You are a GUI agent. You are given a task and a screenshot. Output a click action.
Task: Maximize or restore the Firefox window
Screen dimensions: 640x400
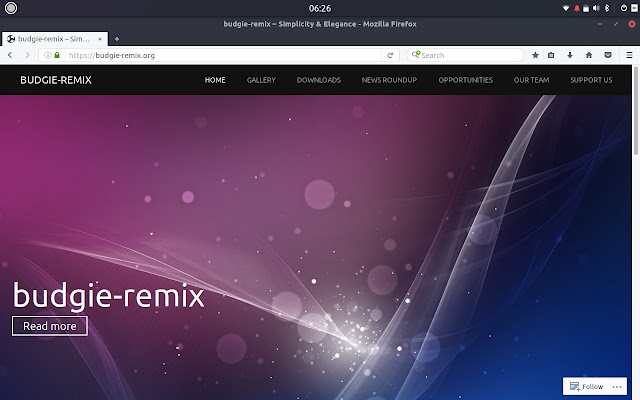pyautogui.click(x=616, y=24)
